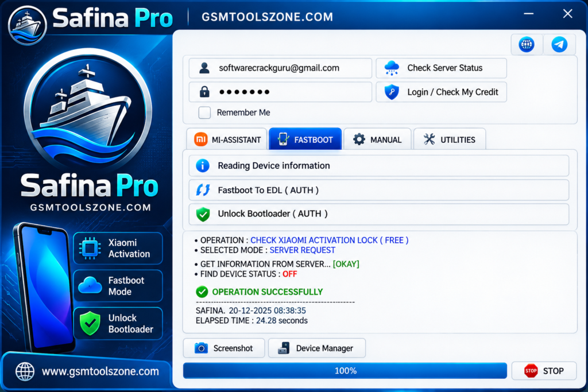588x392 pixels.
Task: Click the shield key icon on Login button
Action: click(392, 92)
